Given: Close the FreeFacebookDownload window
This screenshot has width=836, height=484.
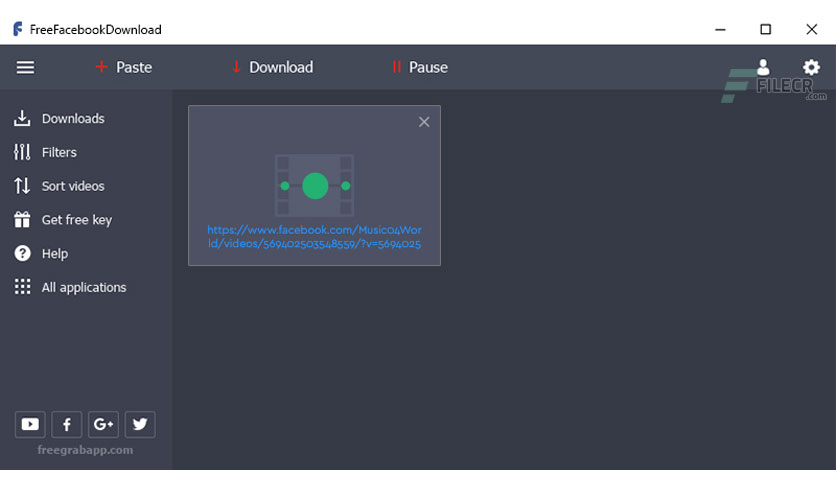Looking at the screenshot, I should 811,29.
